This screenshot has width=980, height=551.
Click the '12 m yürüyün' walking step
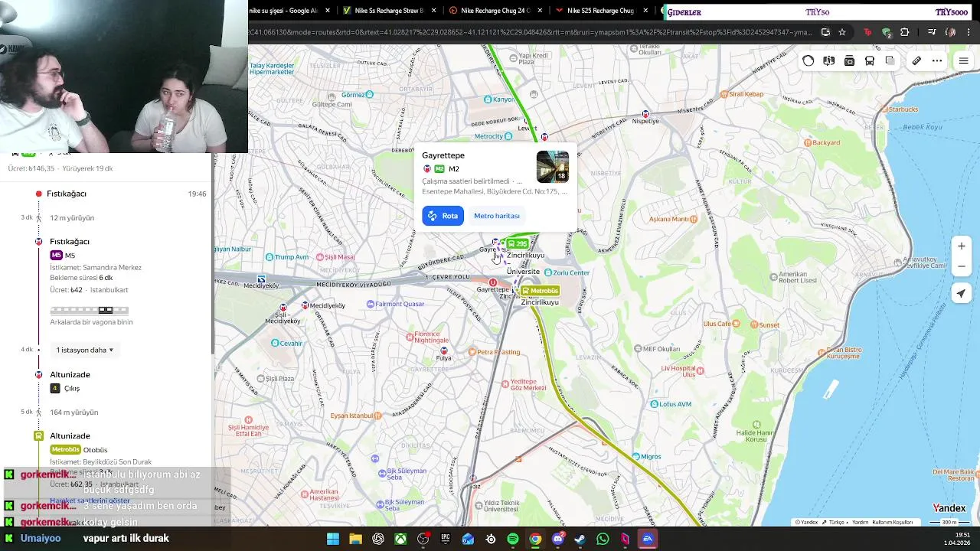tap(71, 218)
